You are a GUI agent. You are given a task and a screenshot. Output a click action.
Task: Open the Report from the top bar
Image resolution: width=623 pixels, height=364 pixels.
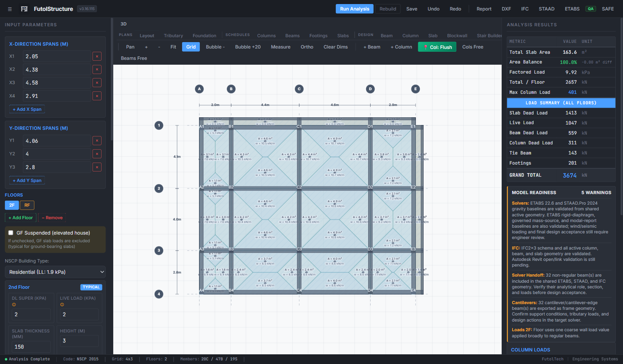[x=484, y=9]
